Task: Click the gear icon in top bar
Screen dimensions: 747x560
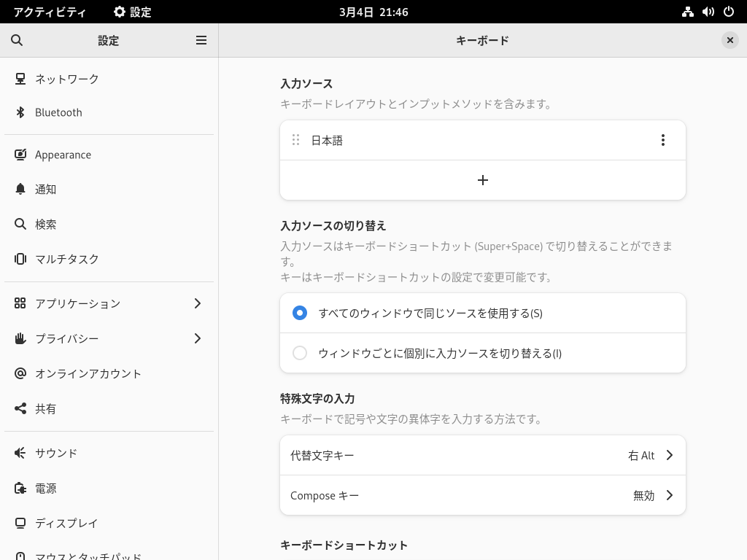Action: [119, 12]
